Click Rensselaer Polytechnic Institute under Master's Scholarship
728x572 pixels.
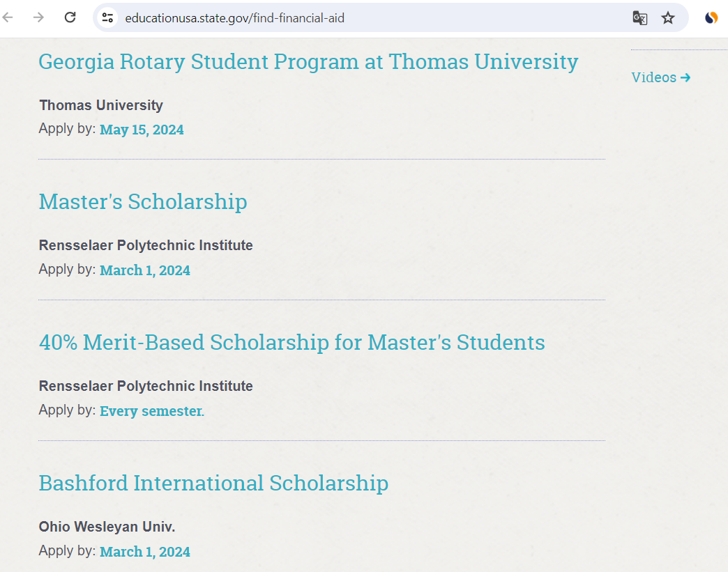coord(146,245)
